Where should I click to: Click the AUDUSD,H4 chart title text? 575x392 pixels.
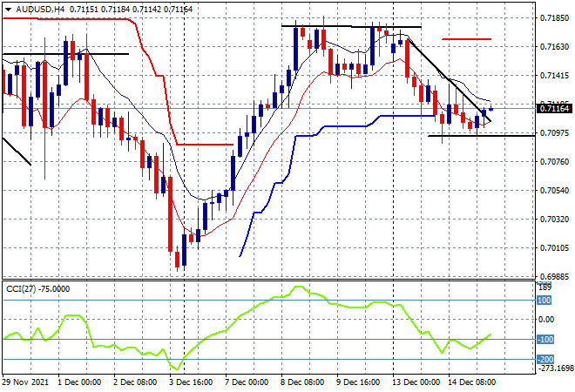coord(40,10)
